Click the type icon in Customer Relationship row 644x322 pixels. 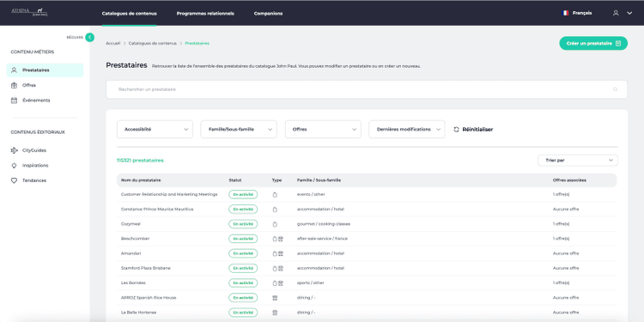tap(275, 195)
